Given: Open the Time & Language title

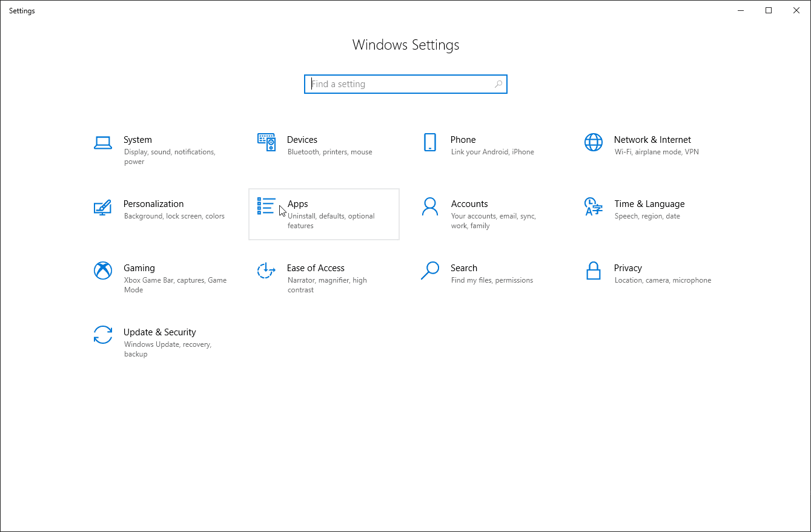Looking at the screenshot, I should point(649,204).
